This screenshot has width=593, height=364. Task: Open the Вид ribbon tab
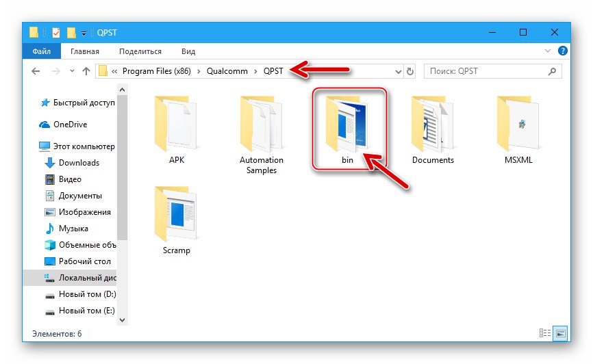coord(188,51)
